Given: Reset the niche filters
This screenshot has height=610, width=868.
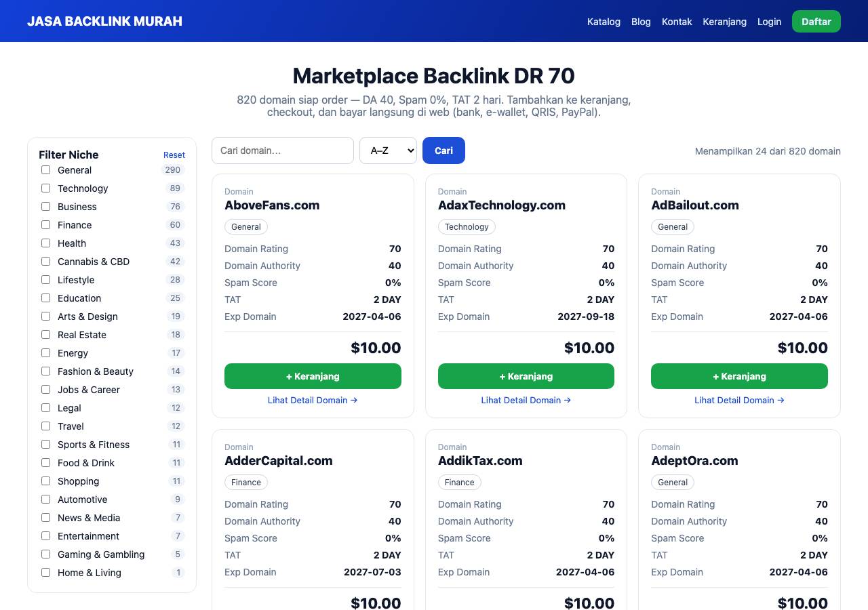Looking at the screenshot, I should (x=174, y=155).
